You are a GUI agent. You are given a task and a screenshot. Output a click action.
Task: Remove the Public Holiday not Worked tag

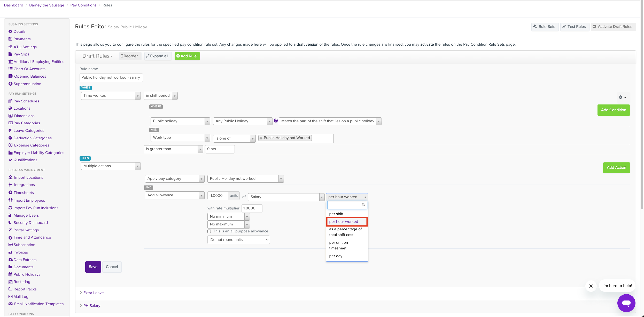pyautogui.click(x=261, y=138)
